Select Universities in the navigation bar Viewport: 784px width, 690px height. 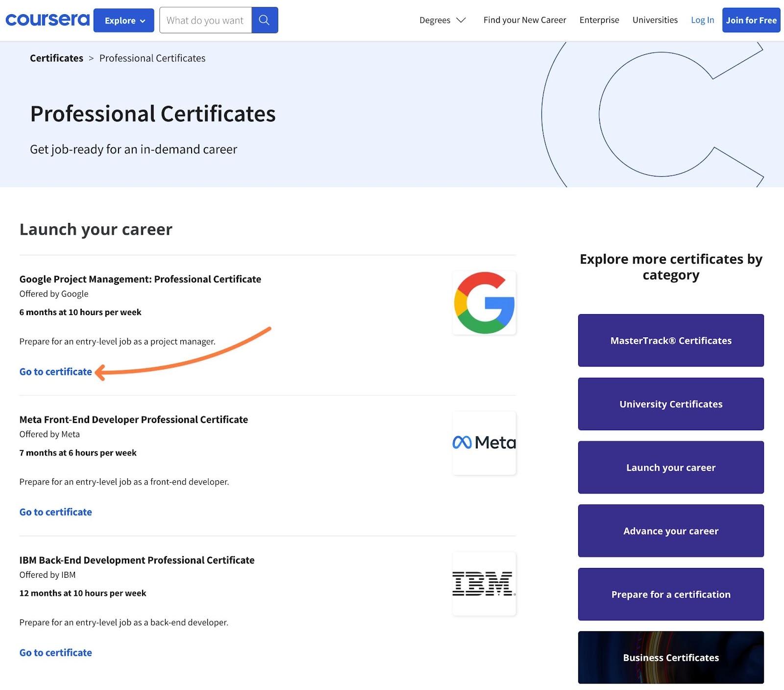pyautogui.click(x=655, y=20)
